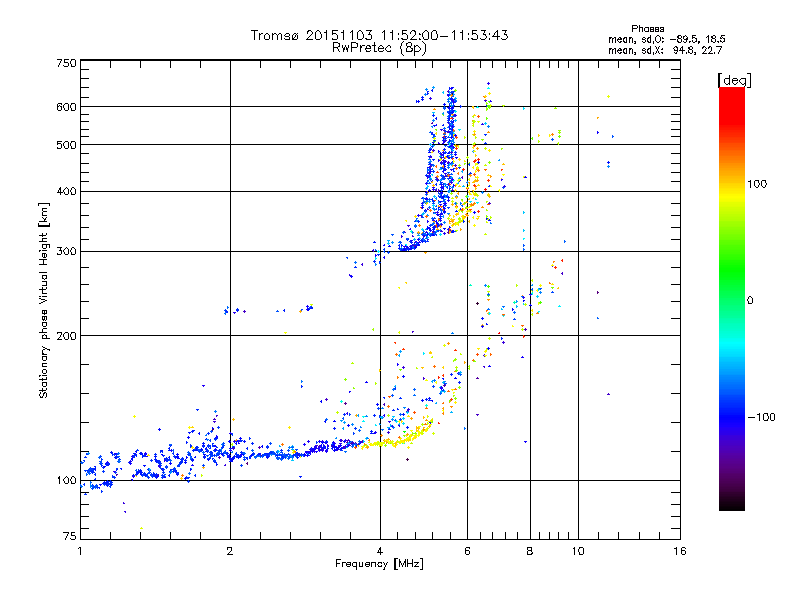Click the -100 tick label on colorbar
This screenshot has height=600, width=800.
click(x=761, y=417)
